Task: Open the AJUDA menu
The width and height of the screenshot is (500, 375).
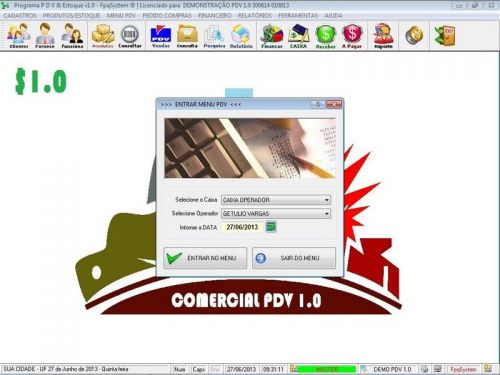Action: point(333,15)
